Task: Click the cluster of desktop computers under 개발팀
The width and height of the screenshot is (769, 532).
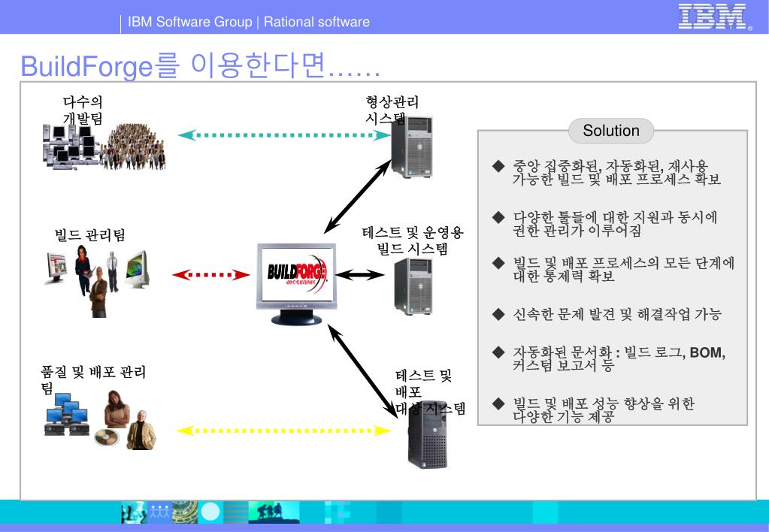Action: click(x=71, y=147)
